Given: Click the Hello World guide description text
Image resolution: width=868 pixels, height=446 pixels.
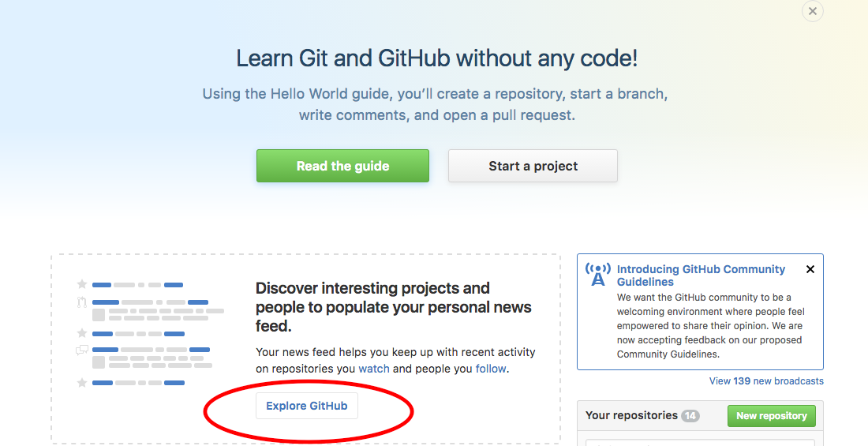Looking at the screenshot, I should click(435, 104).
